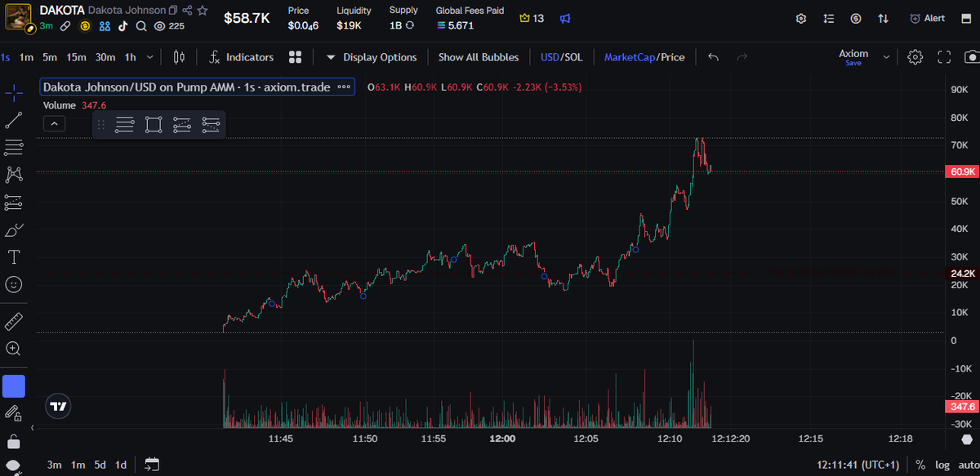Select the trend line drawing tool
This screenshot has width=980, height=476.
click(x=14, y=120)
